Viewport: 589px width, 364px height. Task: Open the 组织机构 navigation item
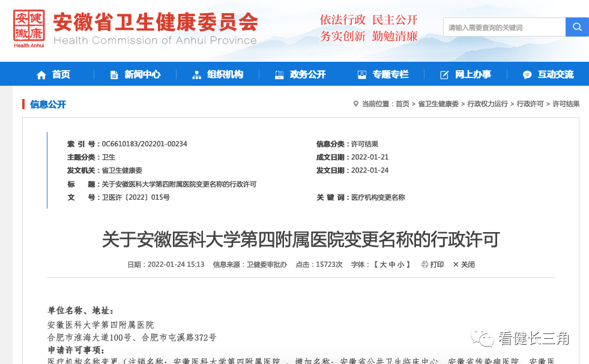click(225, 74)
